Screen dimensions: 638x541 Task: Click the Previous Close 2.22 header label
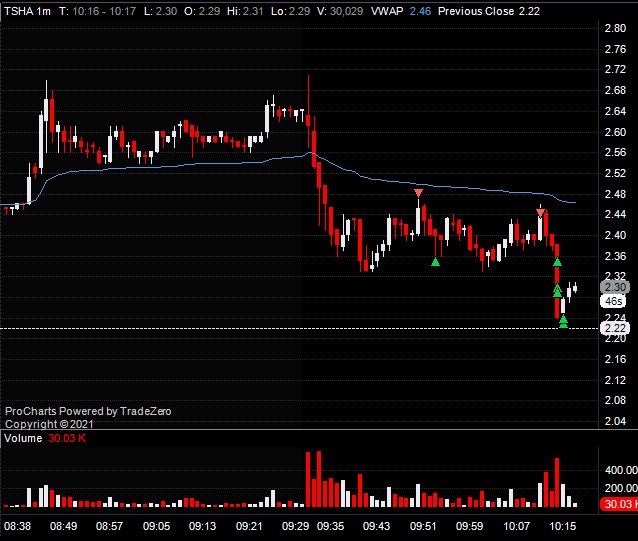pyautogui.click(x=489, y=11)
